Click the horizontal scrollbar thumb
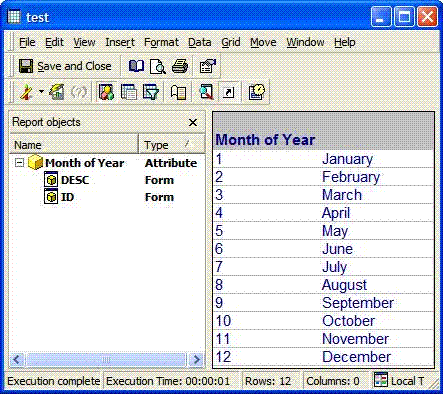 pyautogui.click(x=106, y=359)
